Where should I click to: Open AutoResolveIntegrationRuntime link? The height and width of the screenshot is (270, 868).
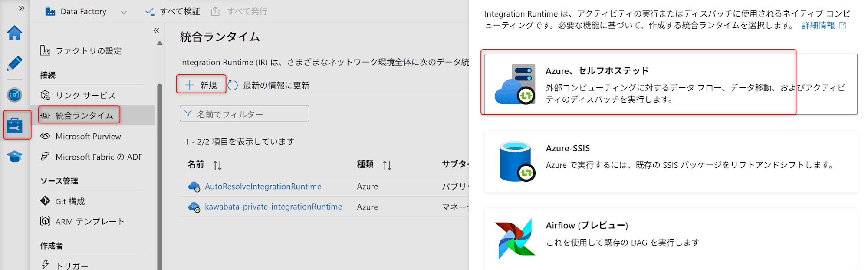(x=263, y=187)
